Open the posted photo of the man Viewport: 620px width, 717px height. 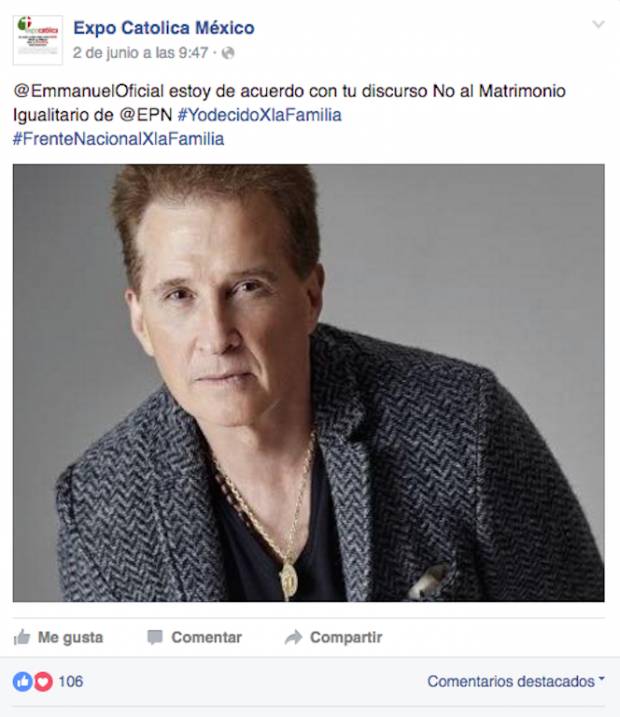pyautogui.click(x=309, y=383)
